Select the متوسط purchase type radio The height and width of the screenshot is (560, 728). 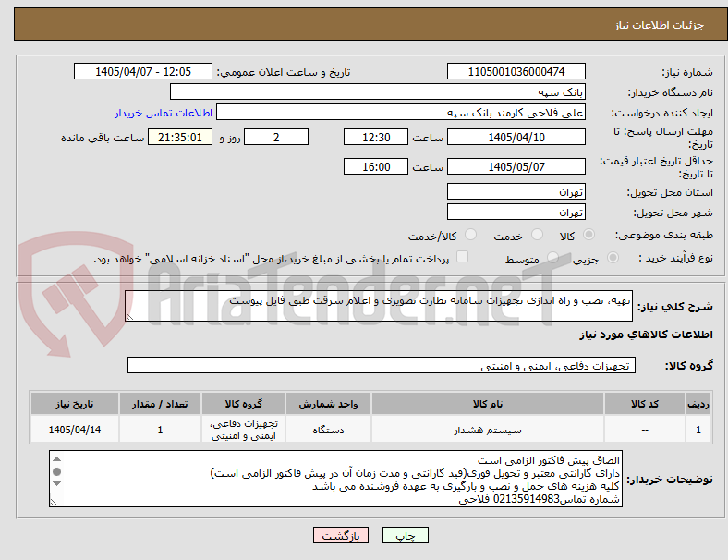tap(552, 258)
